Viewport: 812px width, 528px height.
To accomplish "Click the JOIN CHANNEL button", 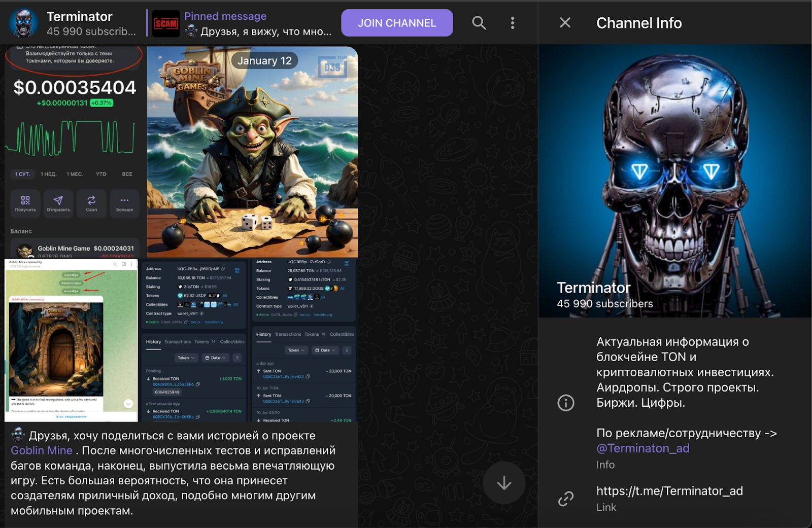I will 397,23.
